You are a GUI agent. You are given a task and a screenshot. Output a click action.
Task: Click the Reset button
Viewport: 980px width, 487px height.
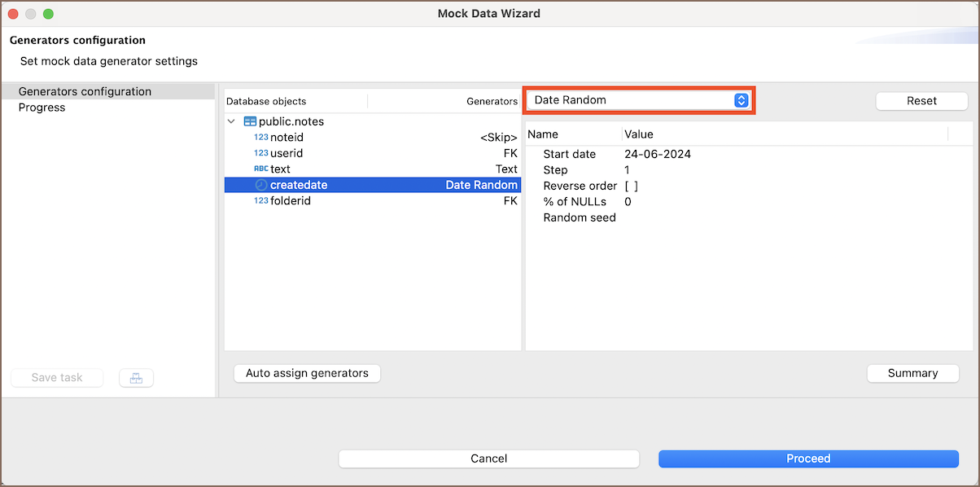921,101
